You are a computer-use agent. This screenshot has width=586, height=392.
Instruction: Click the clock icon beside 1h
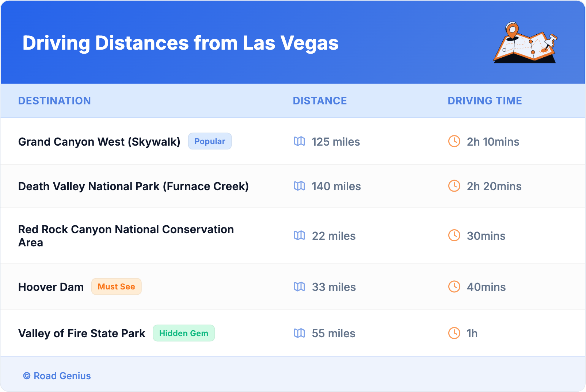(x=454, y=333)
